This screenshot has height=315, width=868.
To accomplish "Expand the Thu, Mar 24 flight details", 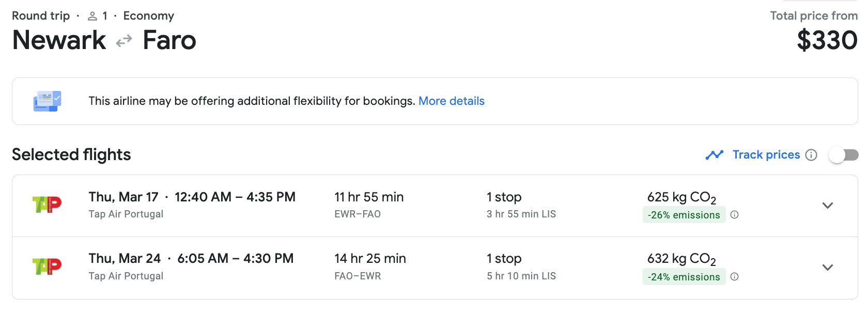I will point(828,267).
